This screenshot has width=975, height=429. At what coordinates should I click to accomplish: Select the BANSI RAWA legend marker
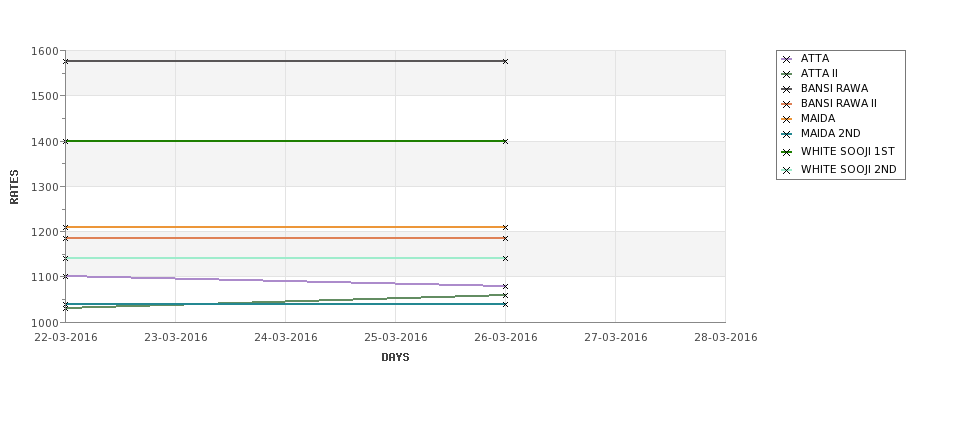[787, 89]
